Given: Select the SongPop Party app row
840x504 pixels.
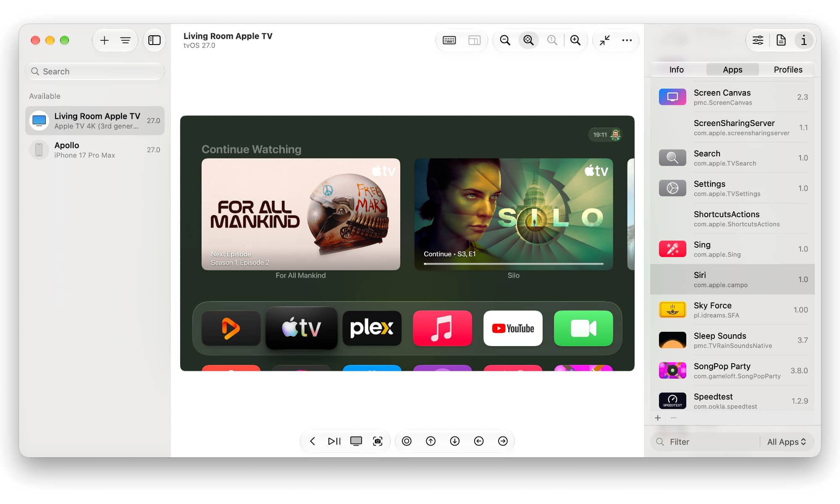Looking at the screenshot, I should click(732, 371).
